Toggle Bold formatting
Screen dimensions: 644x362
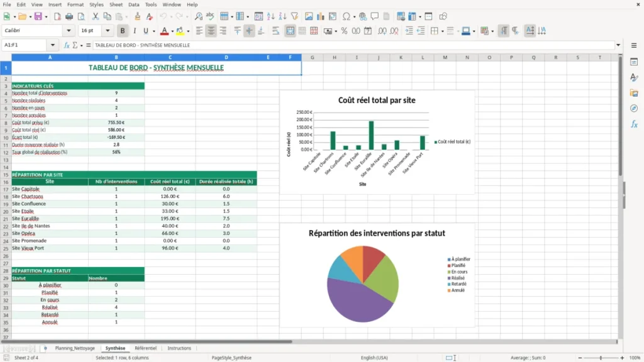(x=123, y=31)
